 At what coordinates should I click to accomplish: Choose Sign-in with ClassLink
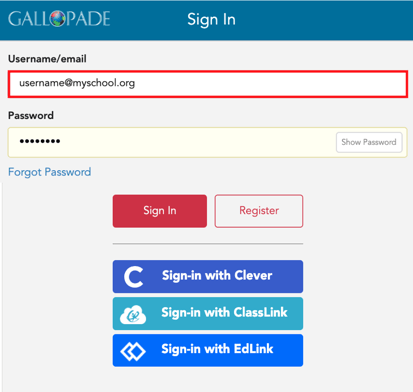pyautogui.click(x=208, y=314)
